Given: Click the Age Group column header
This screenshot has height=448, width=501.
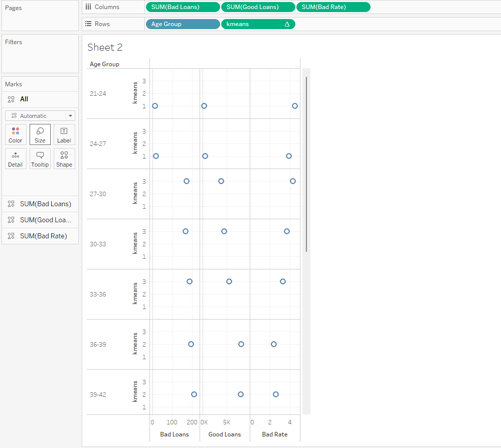Looking at the screenshot, I should click(x=104, y=64).
